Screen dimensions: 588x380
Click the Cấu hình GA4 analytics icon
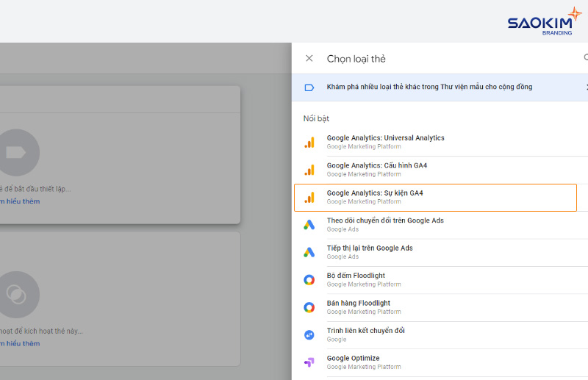309,170
